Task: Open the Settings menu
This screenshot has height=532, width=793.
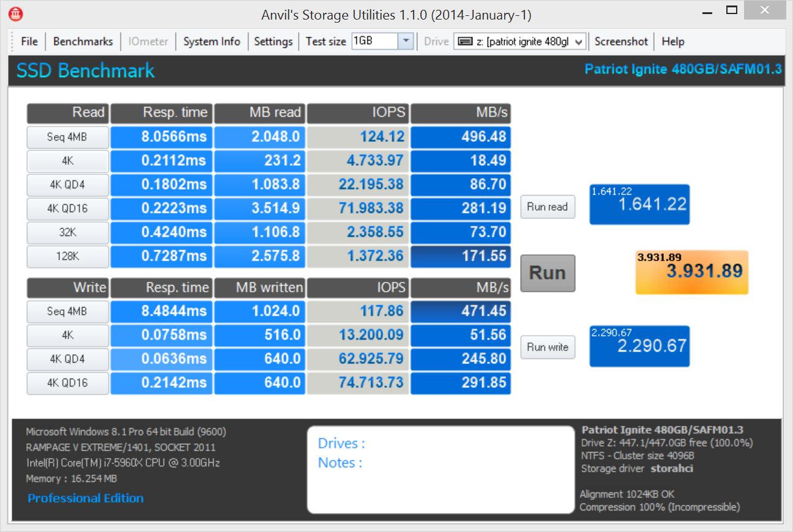Action: [274, 42]
